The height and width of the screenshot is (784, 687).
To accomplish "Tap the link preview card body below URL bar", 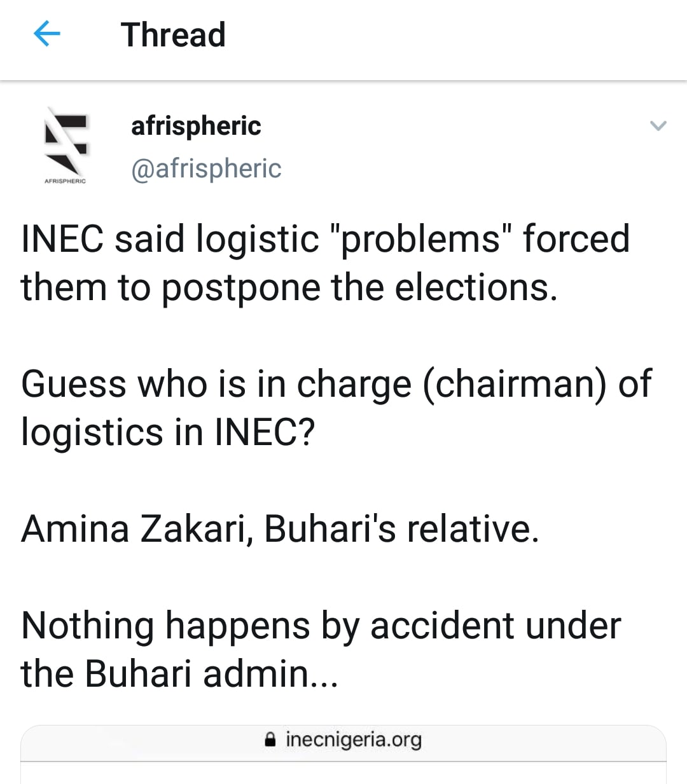I will (x=343, y=773).
